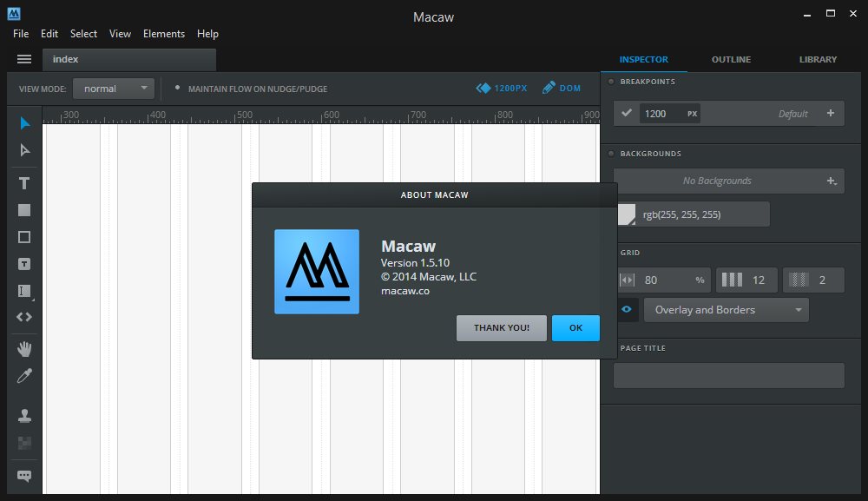Select the Input field tool
868x501 pixels.
(24, 291)
